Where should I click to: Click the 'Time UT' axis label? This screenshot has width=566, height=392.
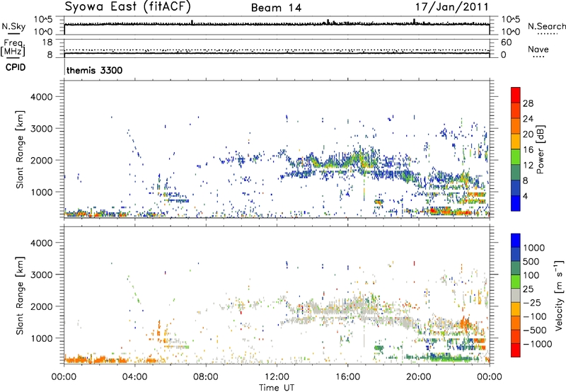click(x=277, y=388)
